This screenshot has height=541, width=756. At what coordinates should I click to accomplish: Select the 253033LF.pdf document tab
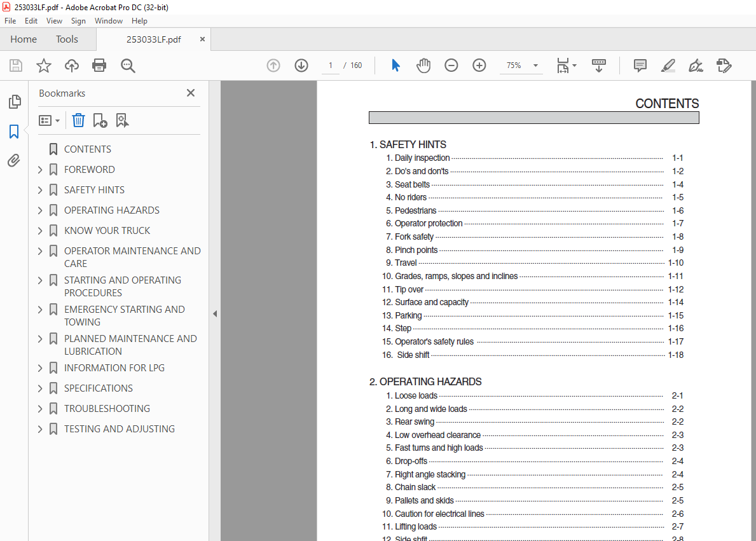coord(153,39)
